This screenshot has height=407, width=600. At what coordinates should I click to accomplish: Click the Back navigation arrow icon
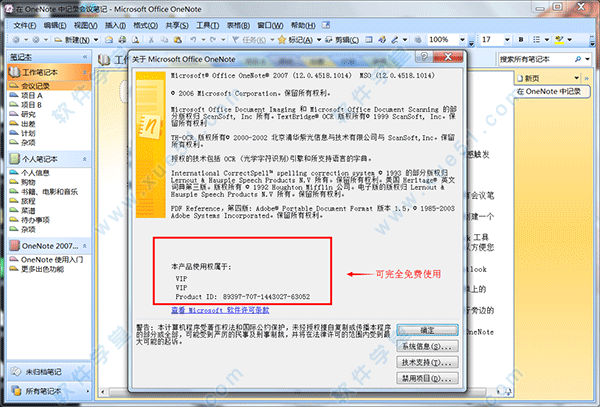pyautogui.click(x=16, y=39)
